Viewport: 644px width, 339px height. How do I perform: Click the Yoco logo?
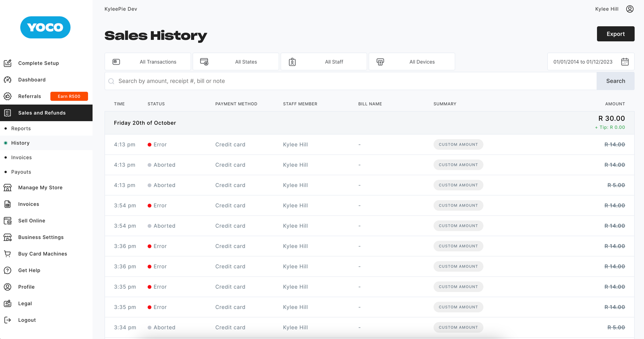tap(45, 27)
